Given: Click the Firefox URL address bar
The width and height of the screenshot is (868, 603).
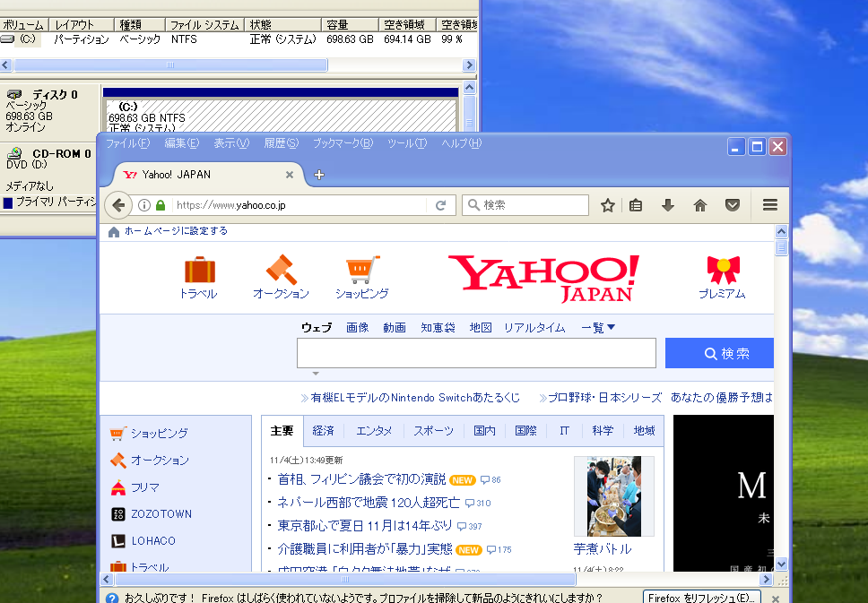Looking at the screenshot, I should coord(299,205).
